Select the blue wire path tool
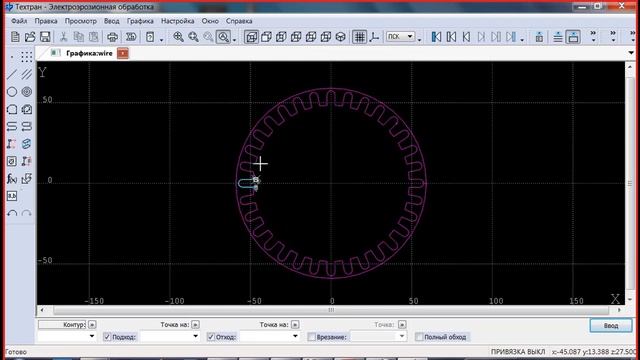 (27, 144)
